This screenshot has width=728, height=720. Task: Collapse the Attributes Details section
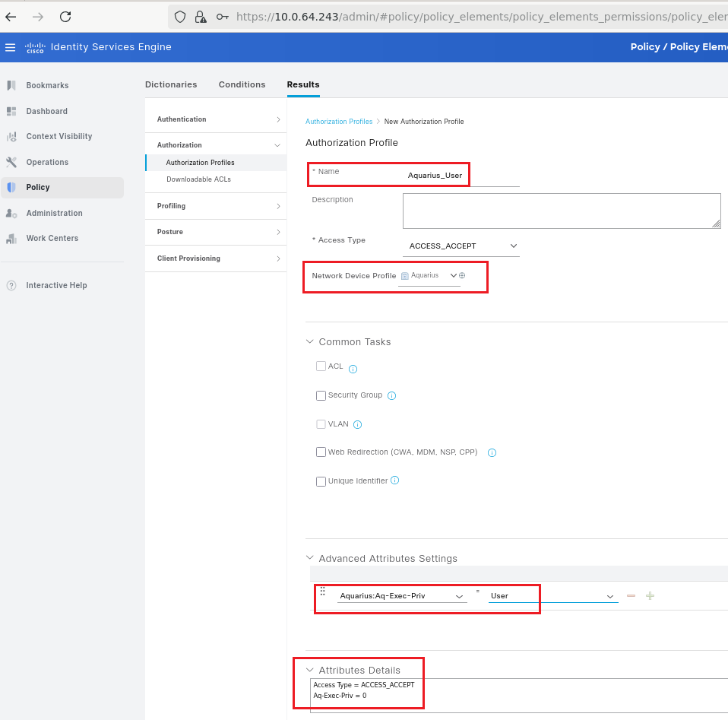point(310,671)
